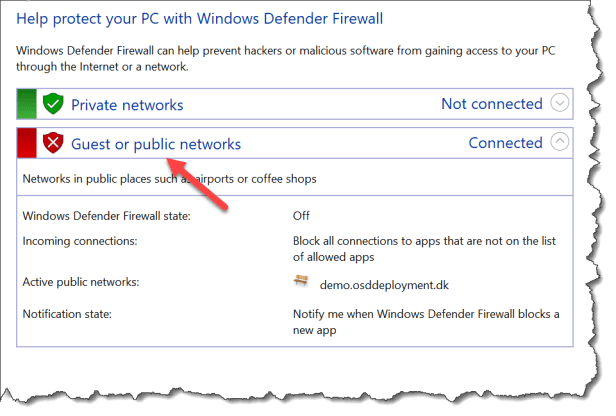Select the Guest or public networks heading
This screenshot has height=416, width=616.
(x=155, y=144)
